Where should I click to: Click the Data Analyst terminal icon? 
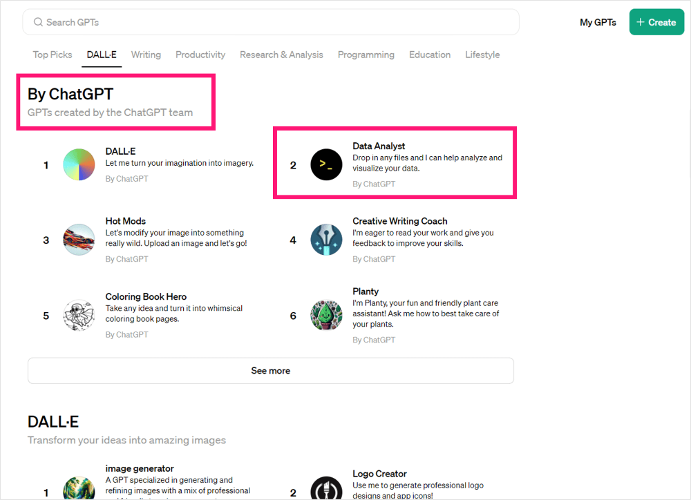click(326, 165)
